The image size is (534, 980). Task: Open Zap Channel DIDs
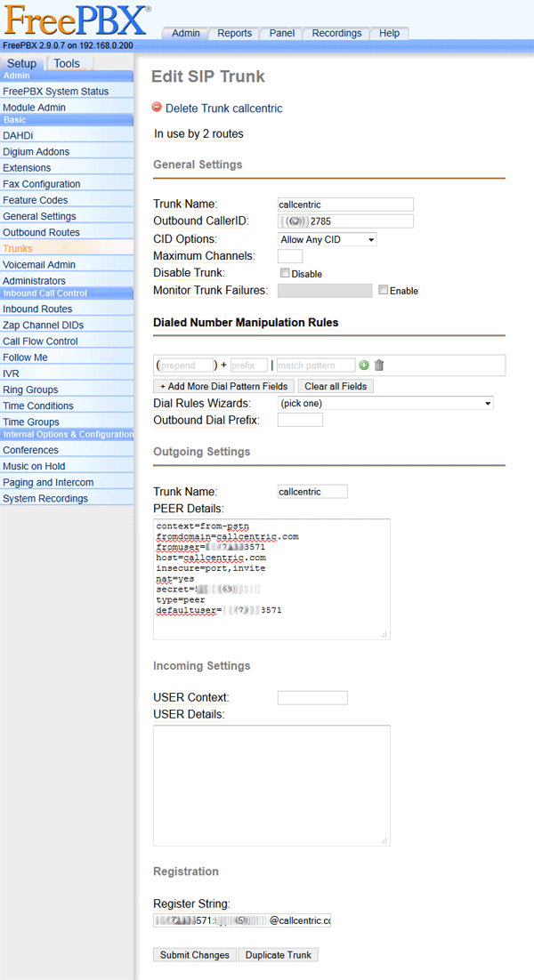point(66,325)
